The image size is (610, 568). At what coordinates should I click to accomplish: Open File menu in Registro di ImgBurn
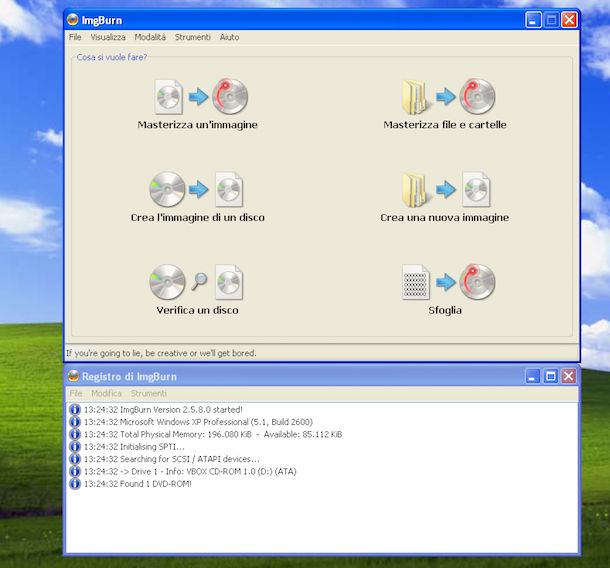(76, 393)
